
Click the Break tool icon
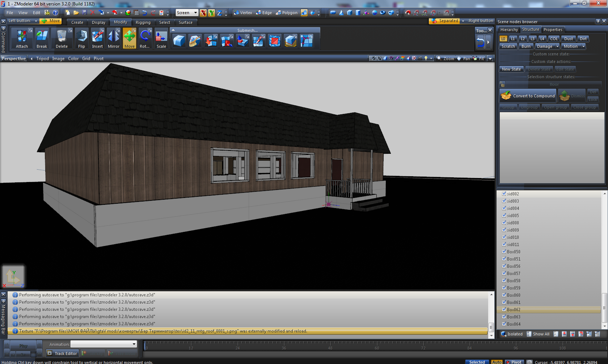(x=42, y=38)
